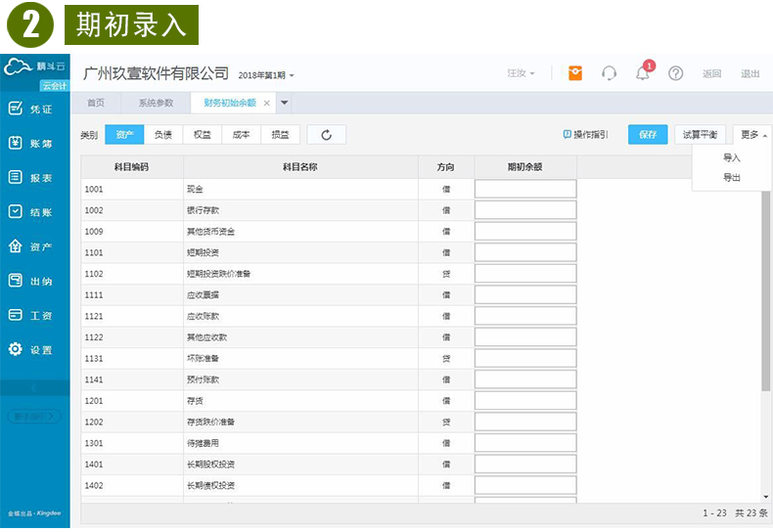Collapse the left sidebar with the arrow
This screenshot has width=773, height=532.
click(x=34, y=387)
